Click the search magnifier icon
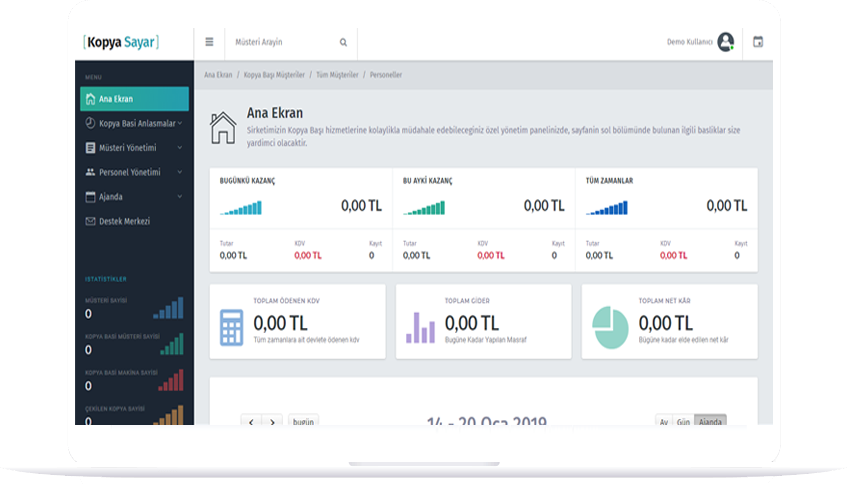 pyautogui.click(x=343, y=42)
